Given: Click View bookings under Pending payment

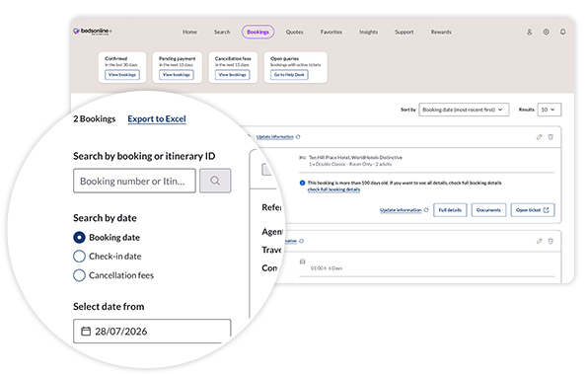Looking at the screenshot, I should coord(177,75).
